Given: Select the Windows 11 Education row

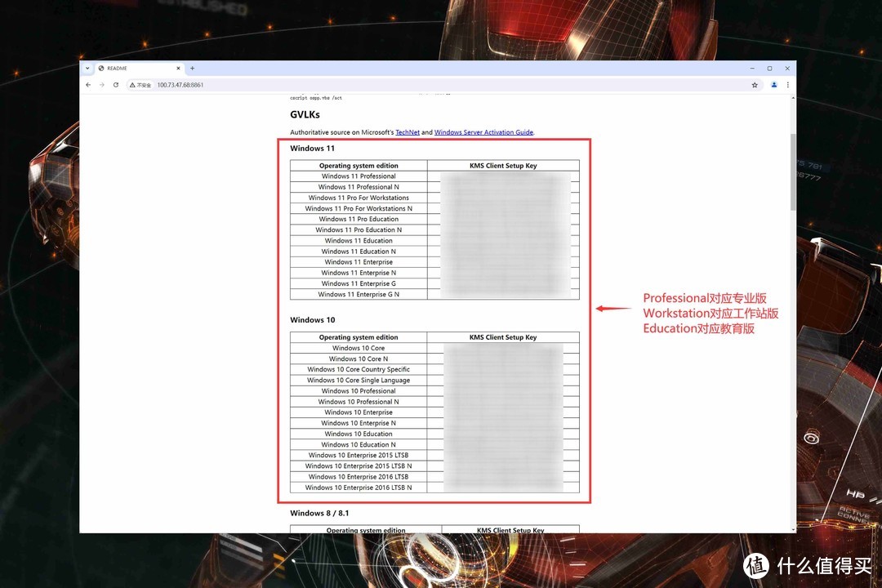Looking at the screenshot, I should 434,240.
